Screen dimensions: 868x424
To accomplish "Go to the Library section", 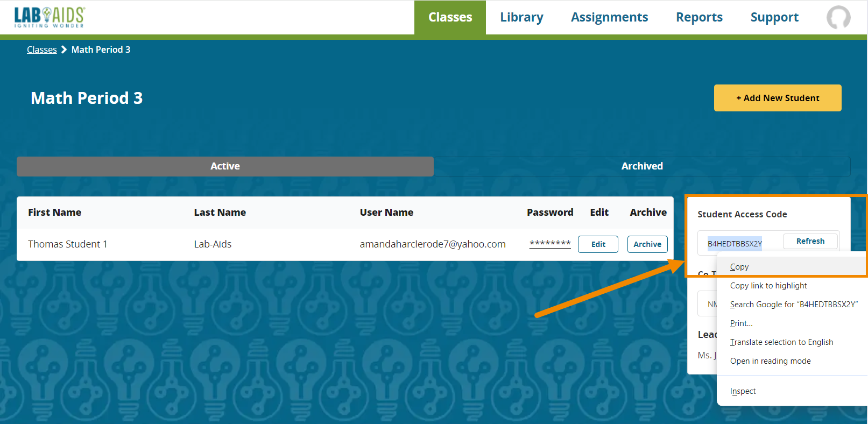I will 521,17.
